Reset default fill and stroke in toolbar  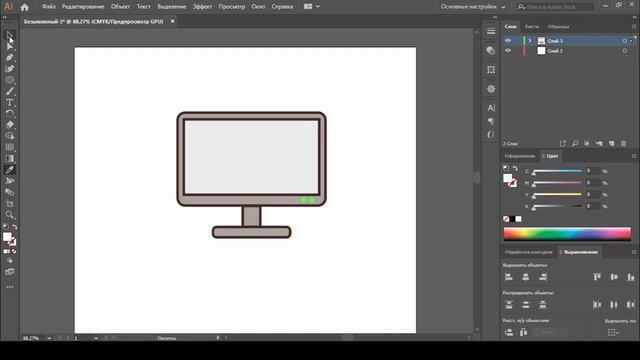[5, 227]
